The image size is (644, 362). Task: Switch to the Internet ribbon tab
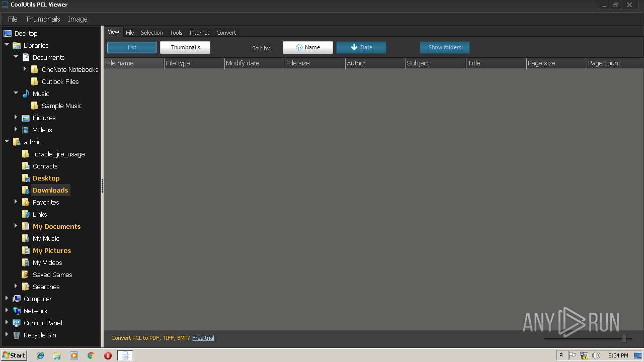pyautogui.click(x=199, y=33)
